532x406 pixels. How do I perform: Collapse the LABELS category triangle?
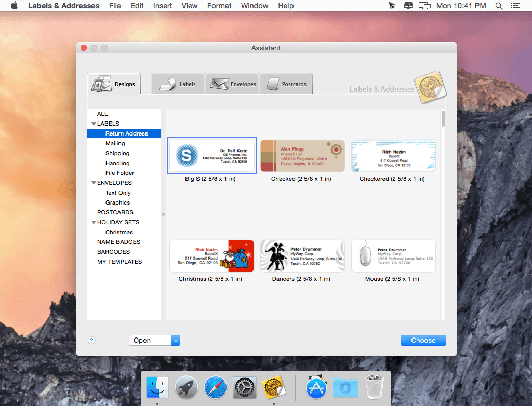(94, 124)
